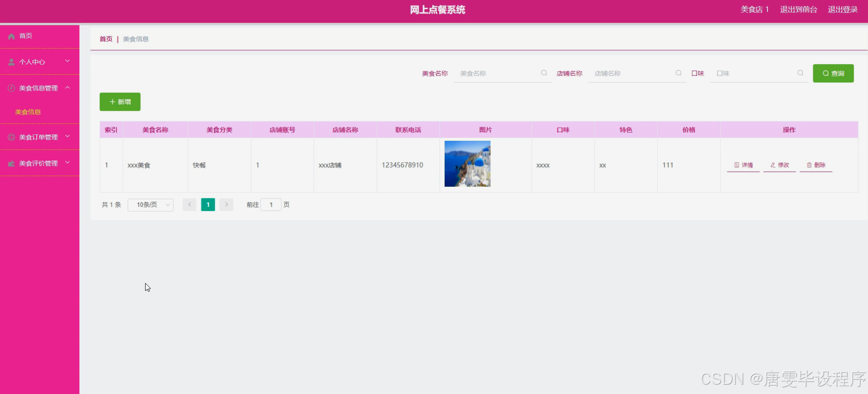
Task: Click 删除 to remove xxx美食
Action: (816, 165)
